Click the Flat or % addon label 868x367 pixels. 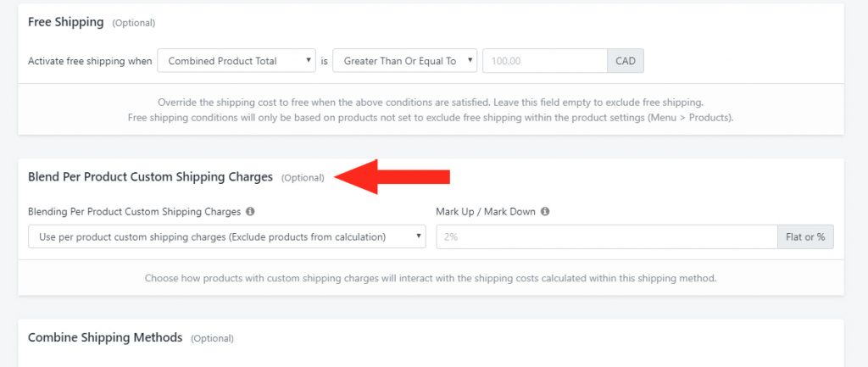tap(805, 237)
